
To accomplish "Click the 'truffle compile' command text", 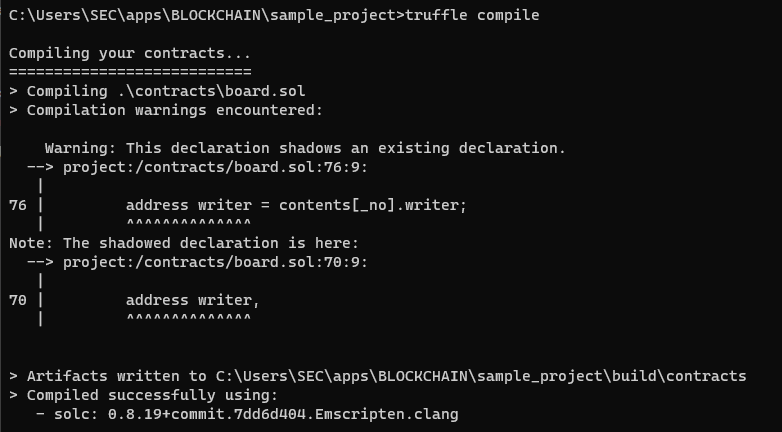I will click(x=472, y=15).
